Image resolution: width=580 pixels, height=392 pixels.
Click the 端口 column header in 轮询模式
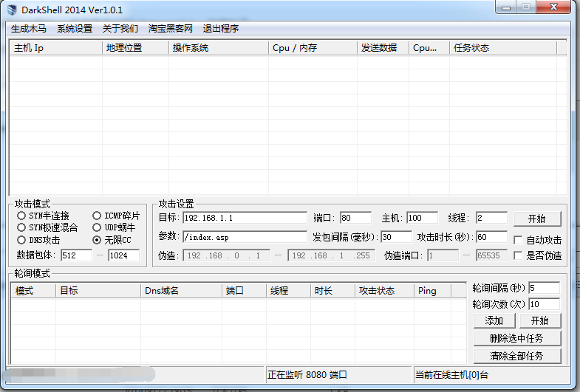pos(244,290)
